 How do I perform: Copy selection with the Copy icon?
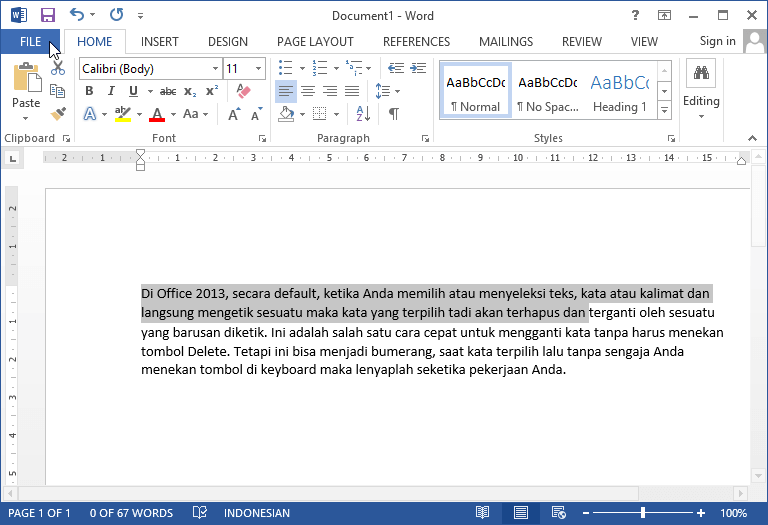(x=58, y=91)
